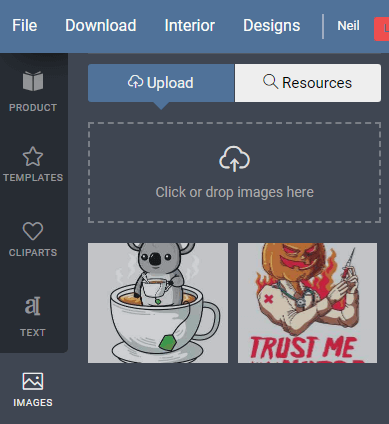Open the Download menu
The height and width of the screenshot is (424, 389).
(101, 26)
